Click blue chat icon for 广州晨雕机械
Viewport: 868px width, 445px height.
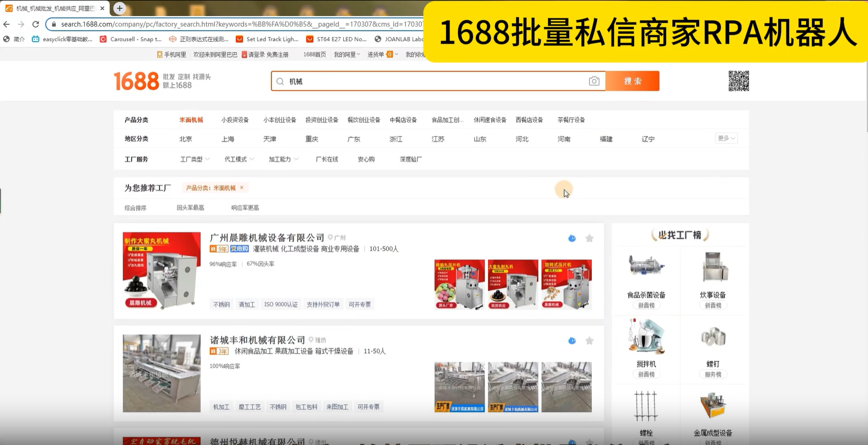tap(572, 238)
